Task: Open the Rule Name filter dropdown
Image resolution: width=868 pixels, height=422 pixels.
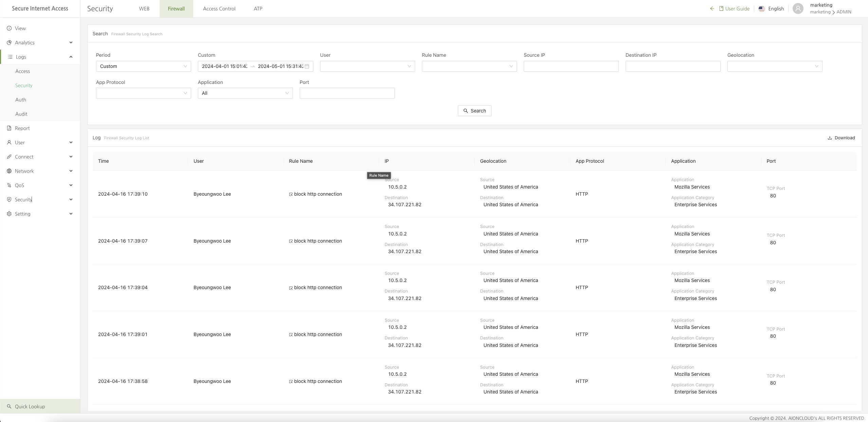Action: point(469,66)
